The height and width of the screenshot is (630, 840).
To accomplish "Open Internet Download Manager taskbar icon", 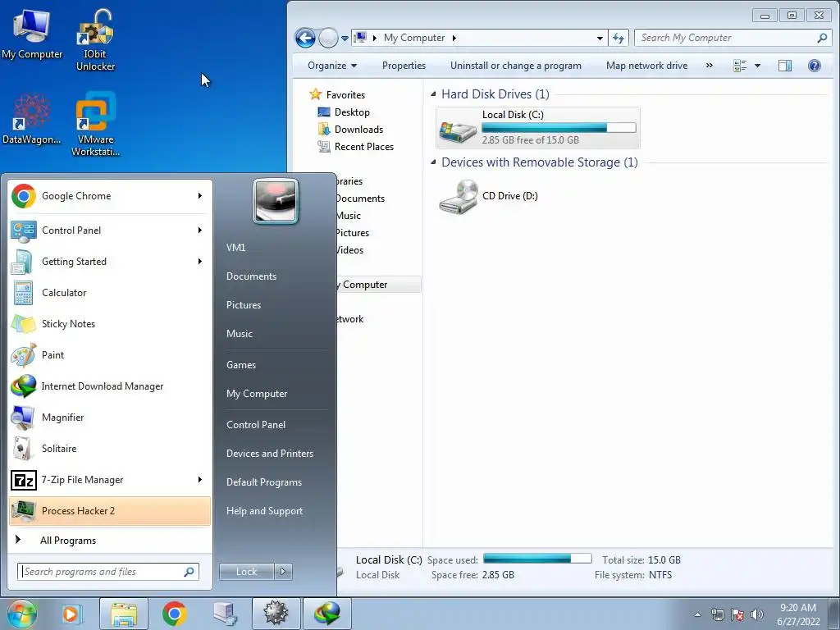I will 327,614.
